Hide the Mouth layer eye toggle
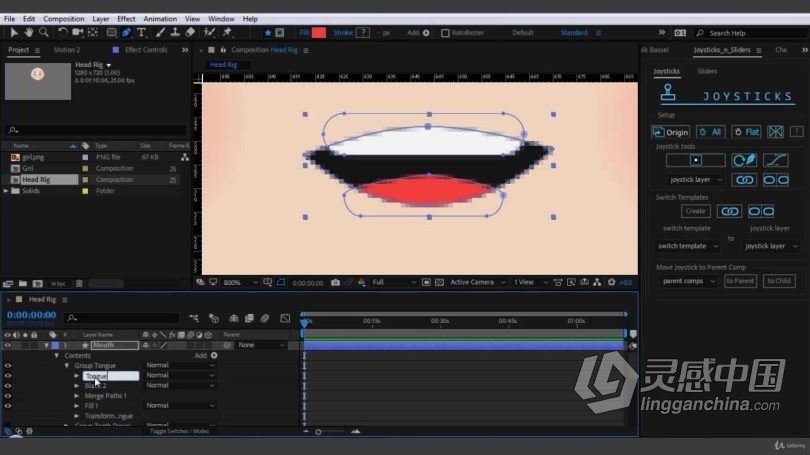Image resolution: width=810 pixels, height=455 pixels. [7, 346]
